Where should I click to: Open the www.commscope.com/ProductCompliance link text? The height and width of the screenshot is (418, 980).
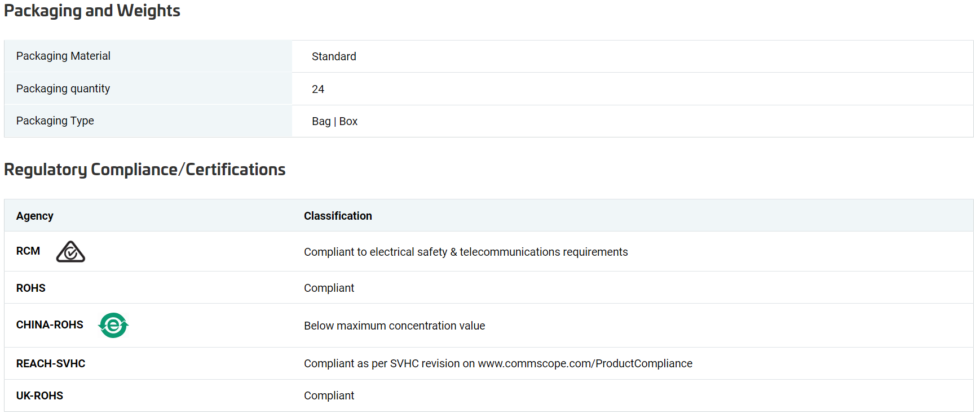coord(585,363)
